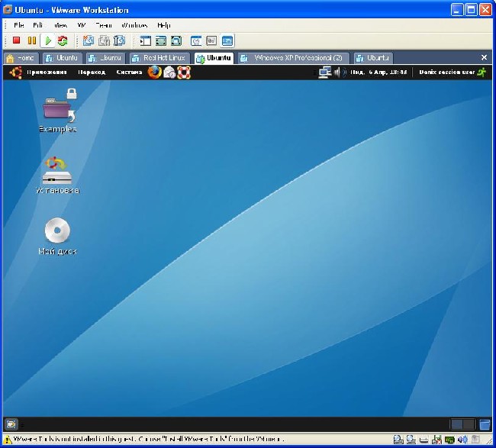Select the Мой диск CD desktop icon
Screen dimensions: 496x448
tap(57, 236)
